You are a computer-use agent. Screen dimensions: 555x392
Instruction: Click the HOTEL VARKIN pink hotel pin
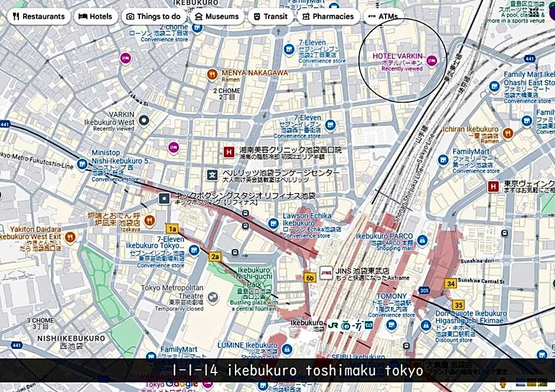pos(431,61)
